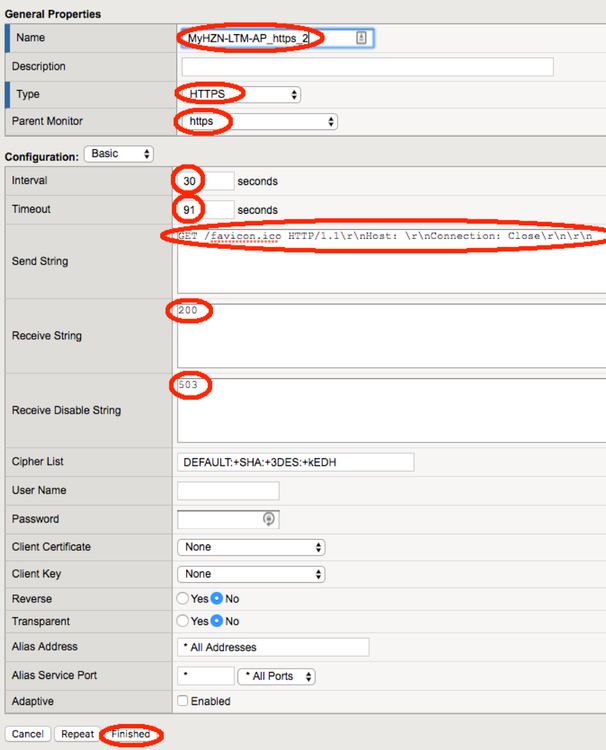Viewport: 606px width, 750px height.
Task: Click the autofill icon in Name field
Action: [x=361, y=38]
